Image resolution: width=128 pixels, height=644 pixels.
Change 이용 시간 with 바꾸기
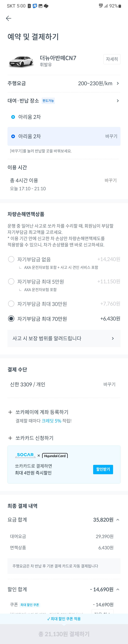click(110, 180)
